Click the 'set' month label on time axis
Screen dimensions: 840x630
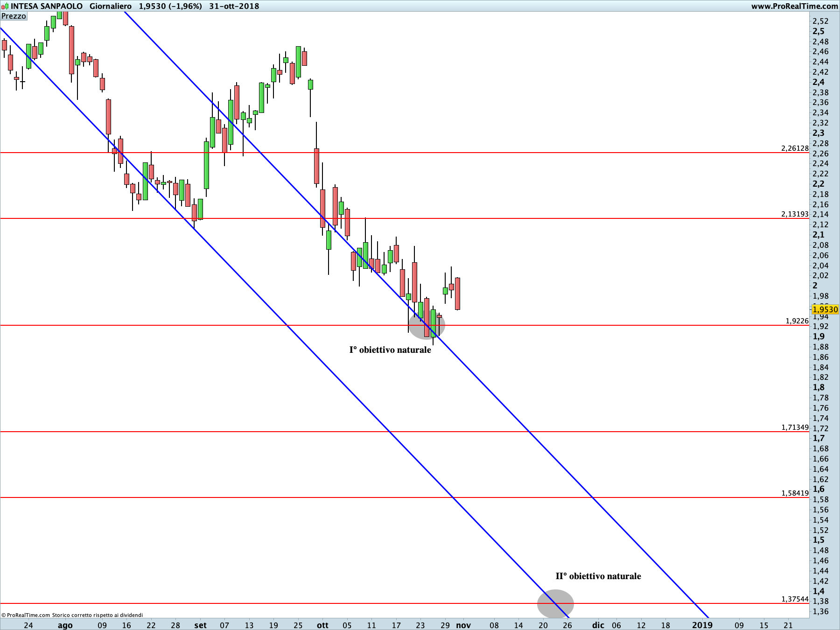coord(200,625)
